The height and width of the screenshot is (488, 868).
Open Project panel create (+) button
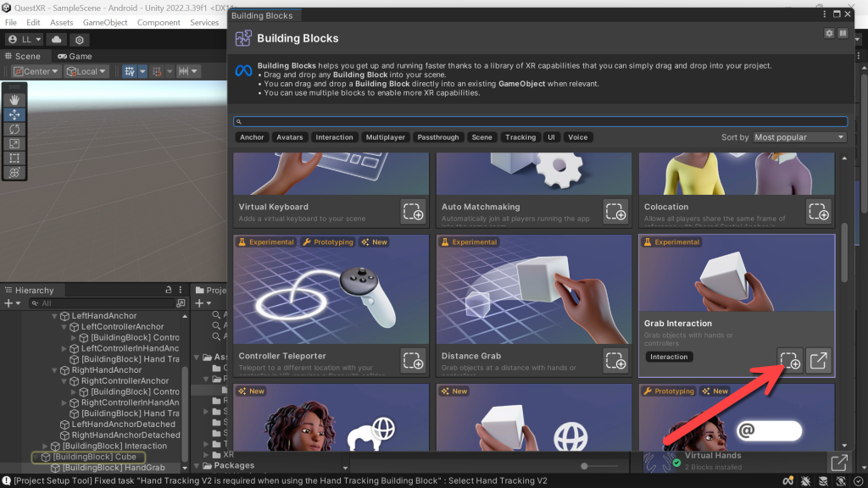(x=203, y=303)
